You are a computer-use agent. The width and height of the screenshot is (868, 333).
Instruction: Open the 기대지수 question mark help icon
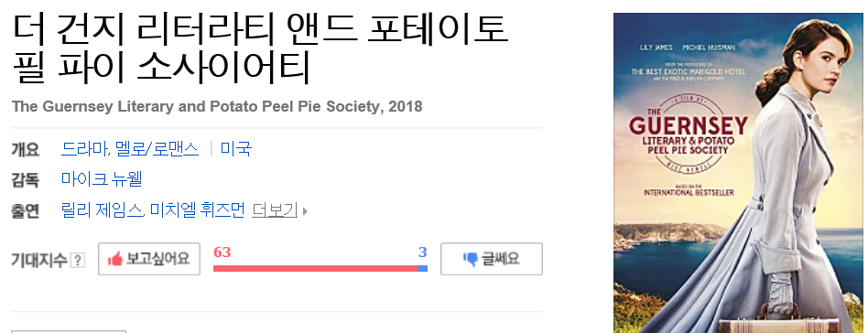[x=78, y=260]
